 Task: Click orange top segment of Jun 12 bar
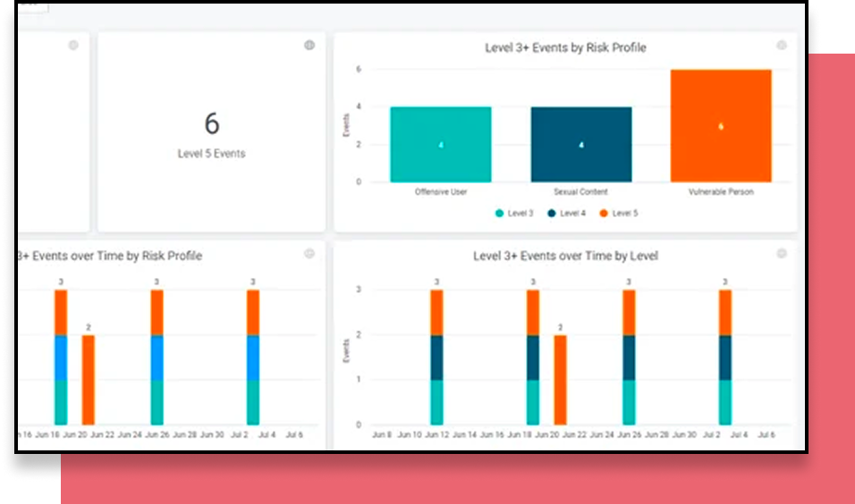(436, 313)
